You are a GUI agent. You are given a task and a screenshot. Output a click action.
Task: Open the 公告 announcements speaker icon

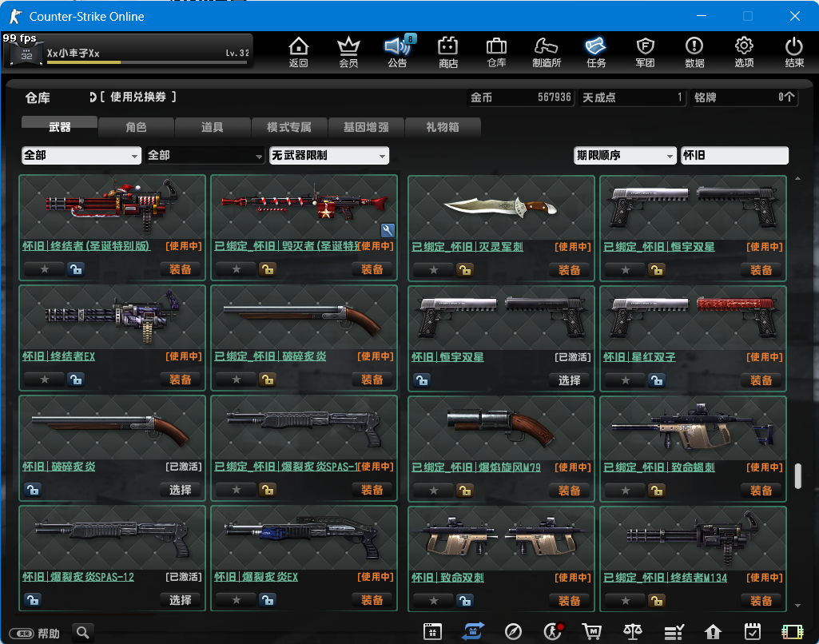[x=397, y=52]
